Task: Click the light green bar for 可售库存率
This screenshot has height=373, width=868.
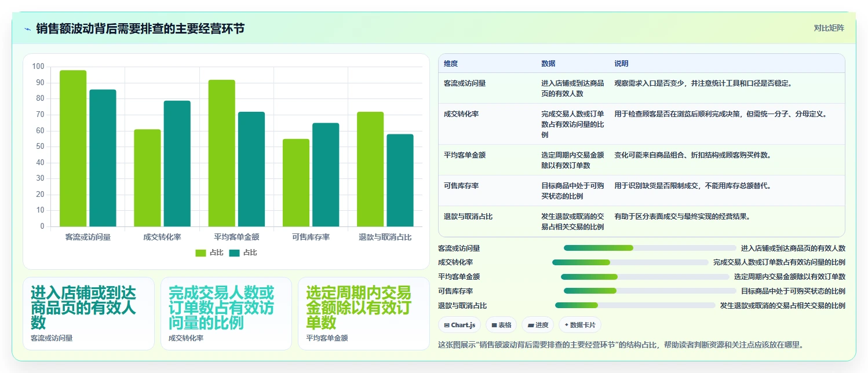Action: (296, 182)
